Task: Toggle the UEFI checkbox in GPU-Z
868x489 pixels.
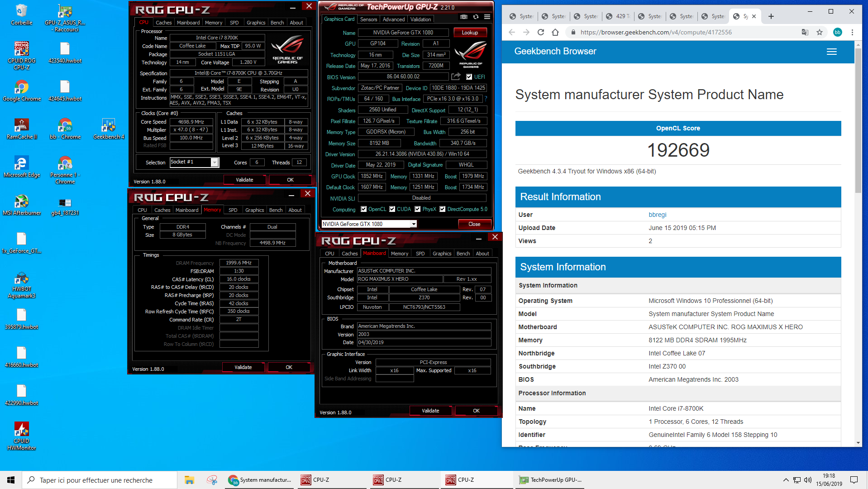Action: [x=469, y=77]
